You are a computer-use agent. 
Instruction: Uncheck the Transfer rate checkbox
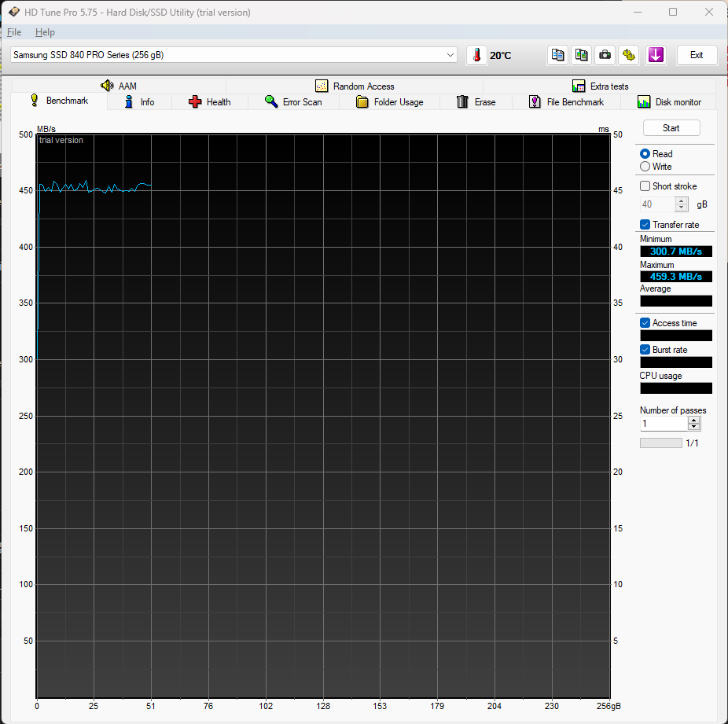645,225
